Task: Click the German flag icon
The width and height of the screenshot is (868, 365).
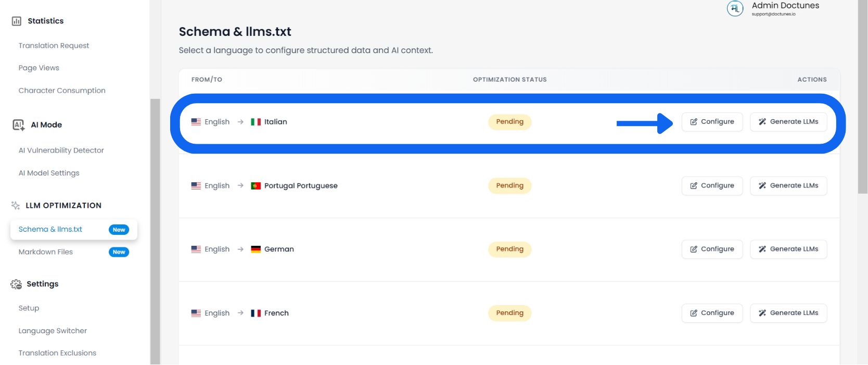Action: [x=256, y=249]
